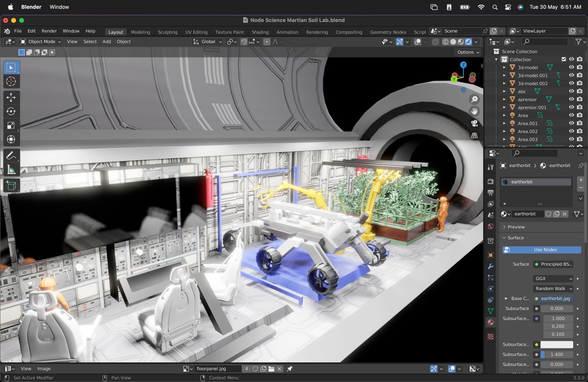The image size is (588, 382).
Task: Click the Add Cube tool
Action: [11, 186]
